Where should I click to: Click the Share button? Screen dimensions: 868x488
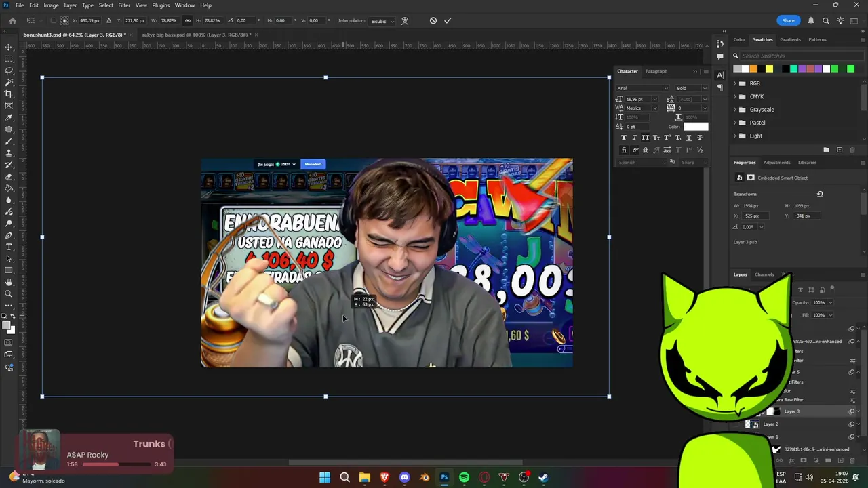coord(788,20)
